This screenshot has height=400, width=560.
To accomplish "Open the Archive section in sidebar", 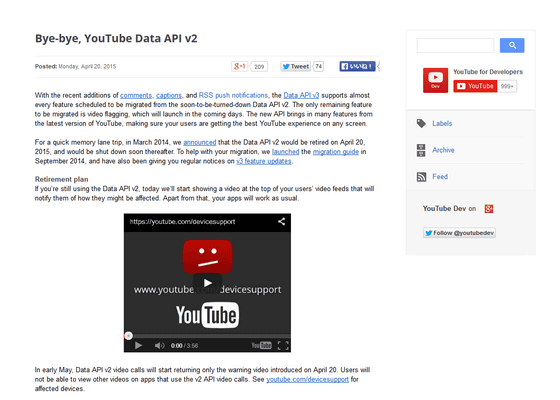I will coord(443,150).
